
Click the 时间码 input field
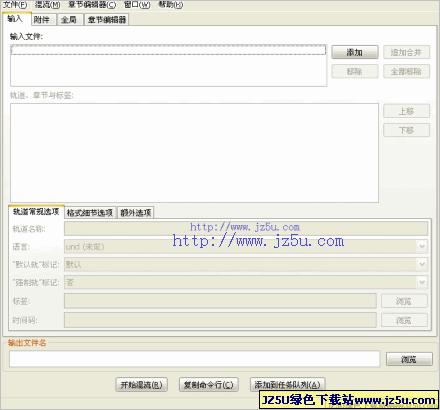[x=220, y=320]
